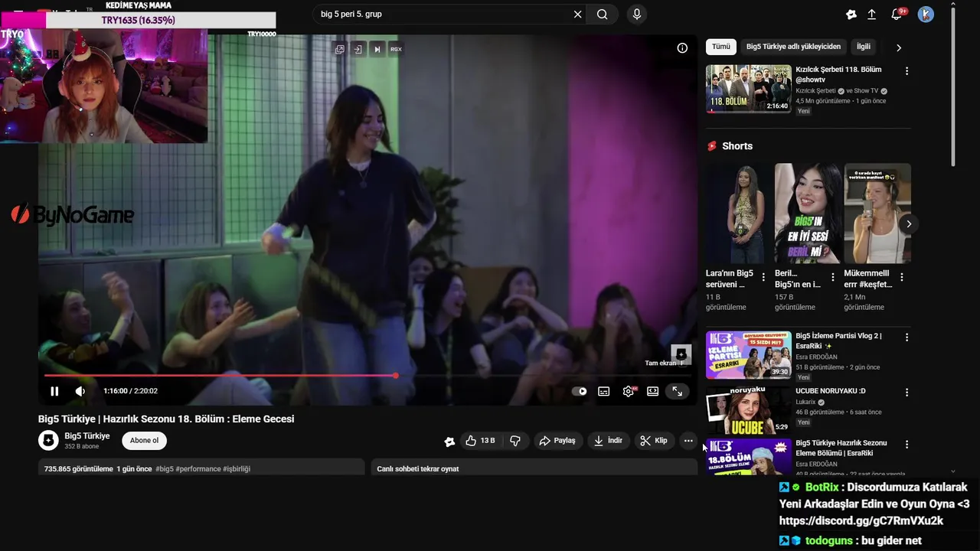Open options for 'Hazırlık Sezonu Eleme Bölümü' video
Screen dimensions: 980x551
pyautogui.click(x=907, y=444)
